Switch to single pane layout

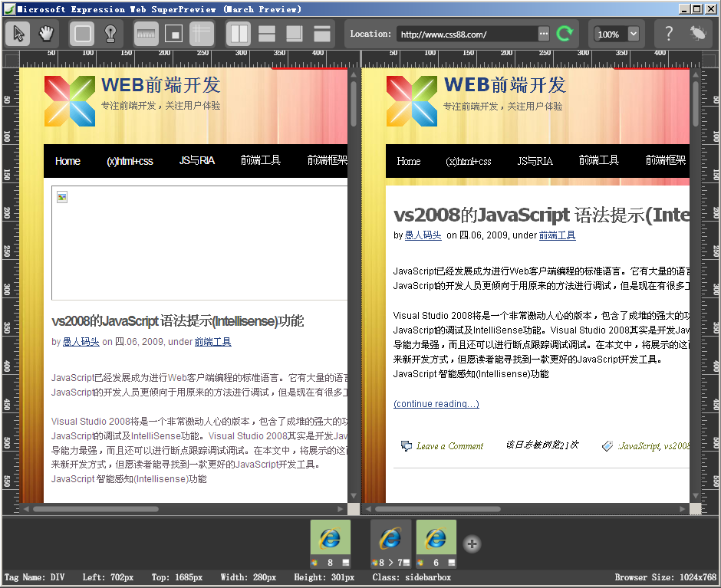pos(322,34)
